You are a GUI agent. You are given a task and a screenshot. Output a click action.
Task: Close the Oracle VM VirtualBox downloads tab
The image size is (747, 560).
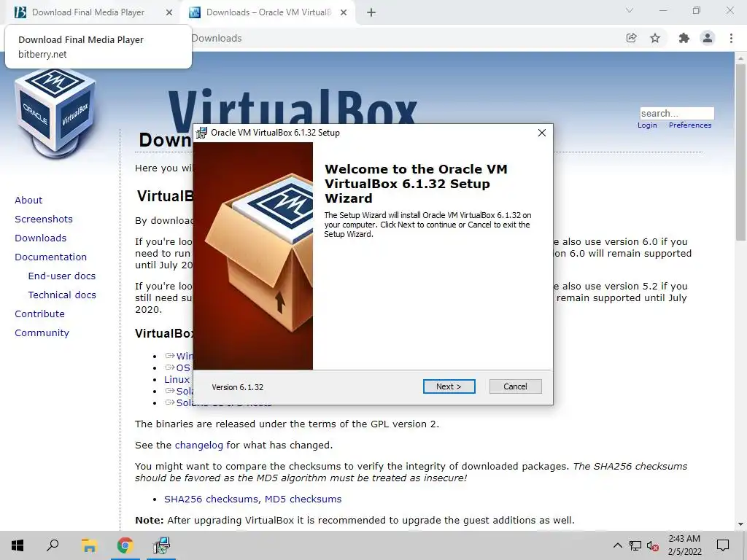click(x=344, y=13)
